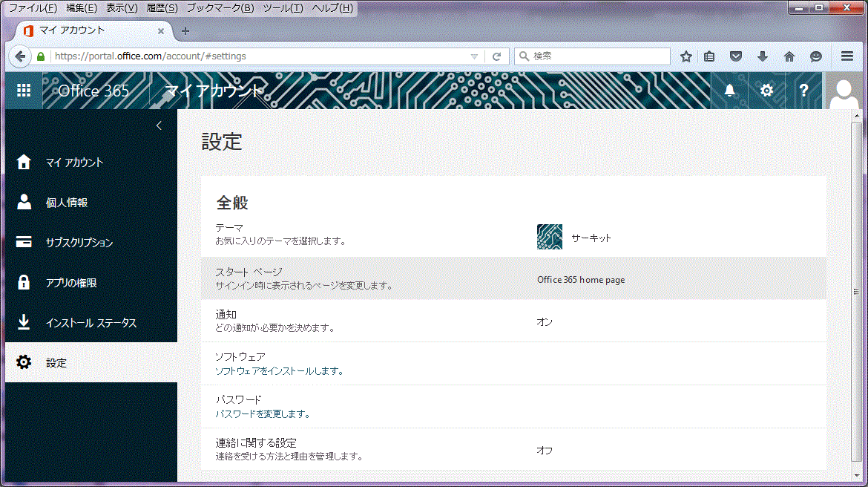Open the URL bar history dropdown arrow
868x487 pixels.
(x=474, y=56)
